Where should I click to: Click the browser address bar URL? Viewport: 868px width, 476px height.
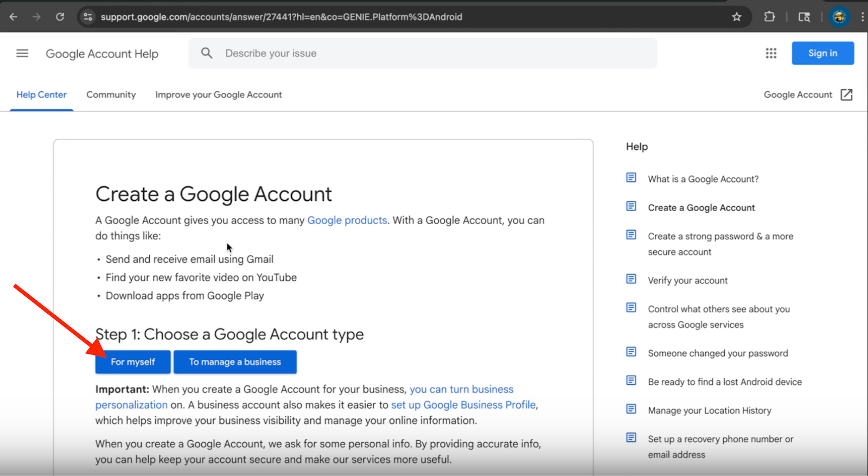[282, 17]
